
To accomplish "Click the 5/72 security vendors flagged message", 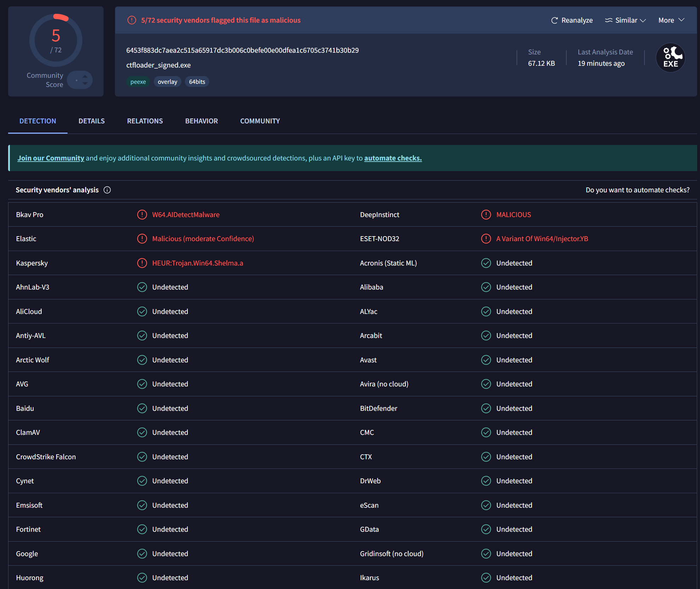I will (221, 20).
